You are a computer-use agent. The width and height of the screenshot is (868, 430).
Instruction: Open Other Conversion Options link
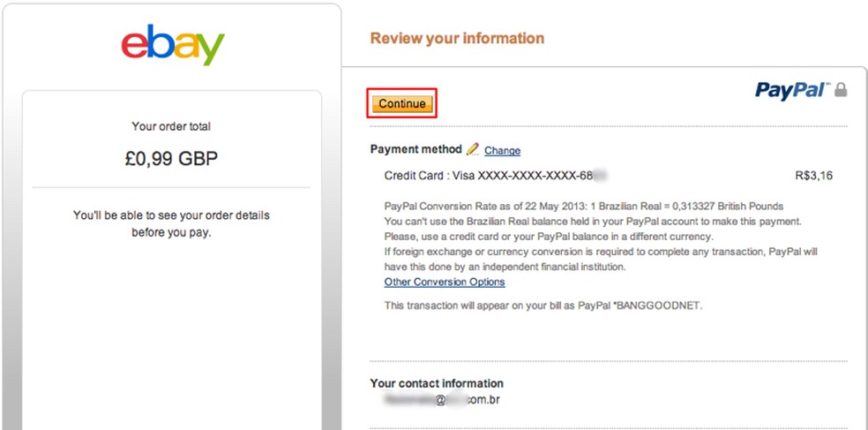[445, 283]
